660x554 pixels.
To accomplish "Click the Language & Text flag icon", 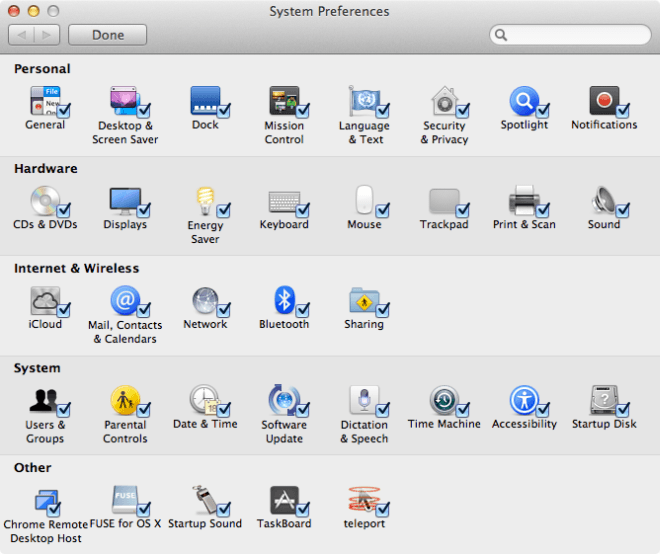I will point(364,101).
